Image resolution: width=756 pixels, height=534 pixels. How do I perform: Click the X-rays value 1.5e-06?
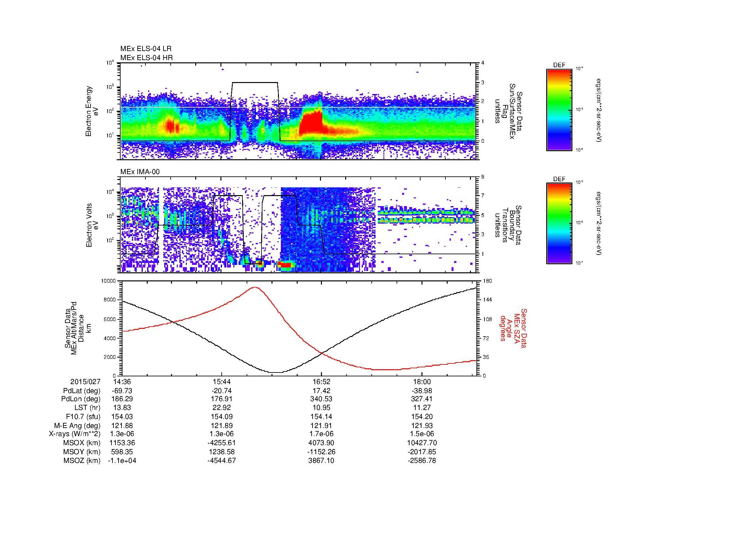click(422, 434)
